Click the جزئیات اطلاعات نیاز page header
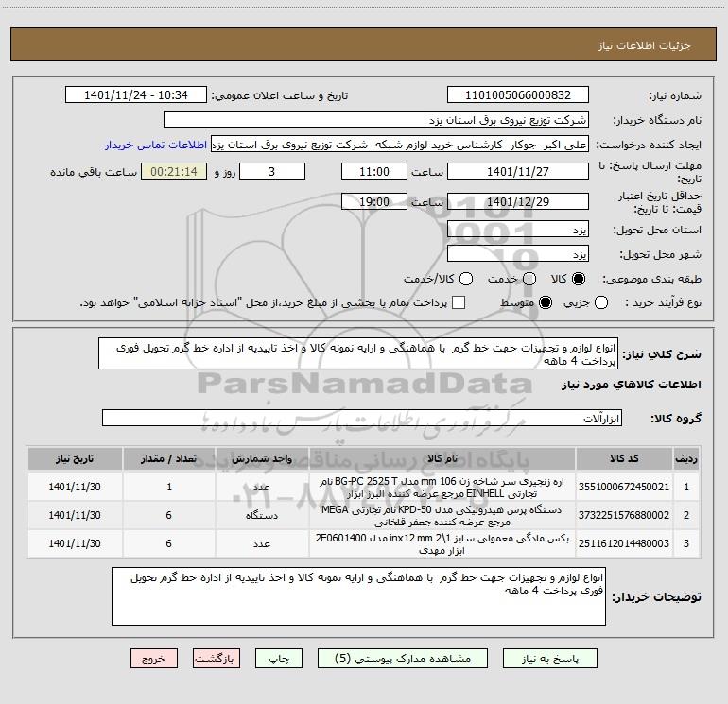Screen dimensions: 728x704 644,45
